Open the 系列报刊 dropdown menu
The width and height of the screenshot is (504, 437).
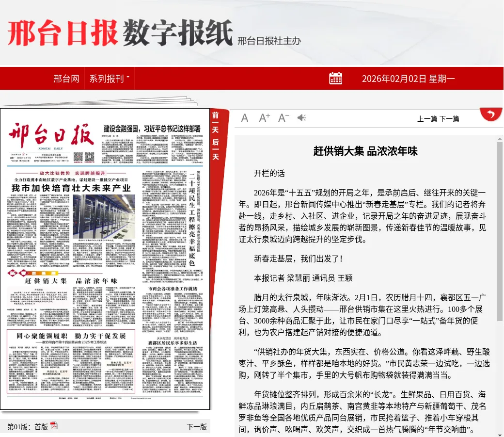pos(110,79)
